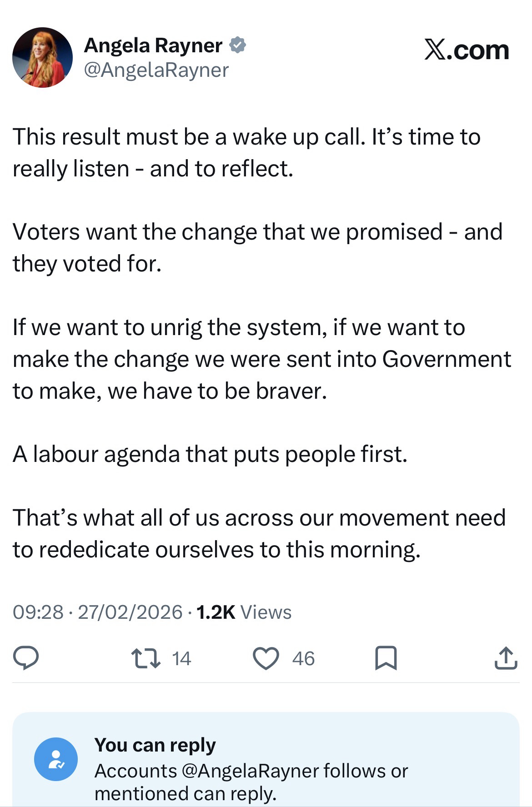Click the 27/02/2026 date

coord(130,612)
